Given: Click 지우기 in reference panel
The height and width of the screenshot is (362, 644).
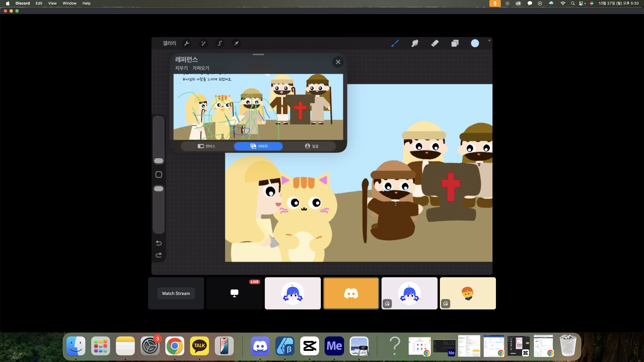Looking at the screenshot, I should 181,68.
